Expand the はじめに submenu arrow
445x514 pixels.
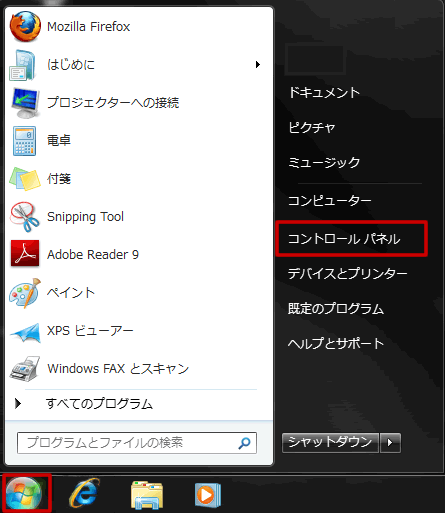click(x=257, y=65)
